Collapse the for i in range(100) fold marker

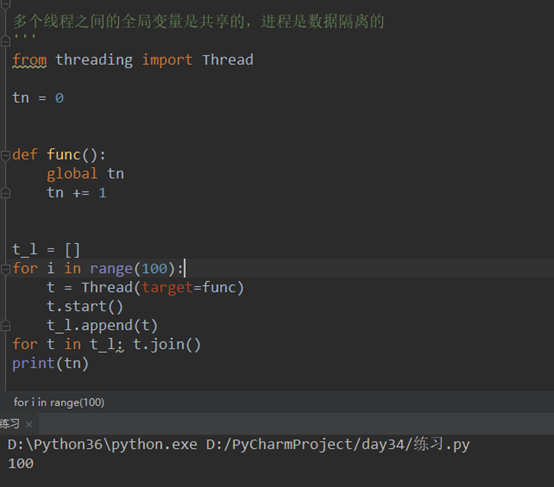5,269
